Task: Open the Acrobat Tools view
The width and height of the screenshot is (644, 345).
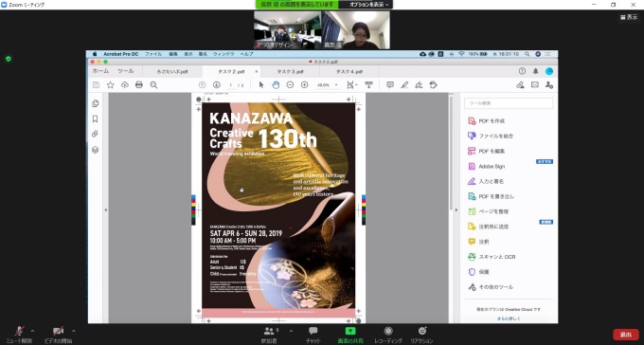Action: [126, 71]
